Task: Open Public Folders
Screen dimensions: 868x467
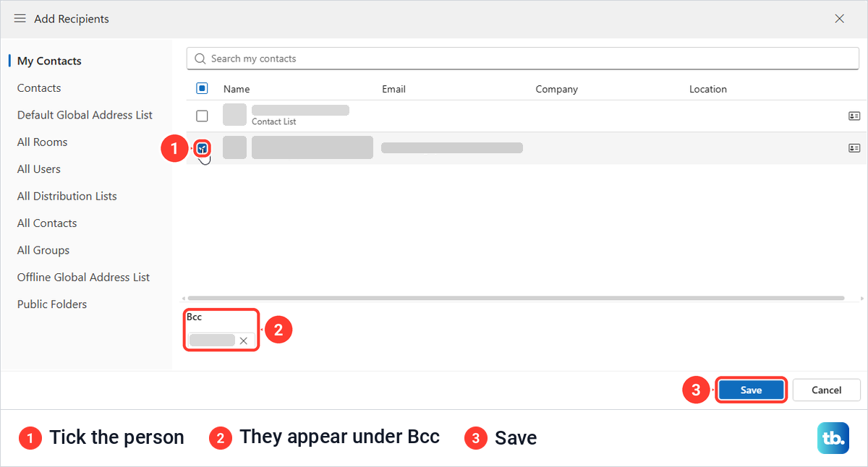Action: pyautogui.click(x=52, y=304)
